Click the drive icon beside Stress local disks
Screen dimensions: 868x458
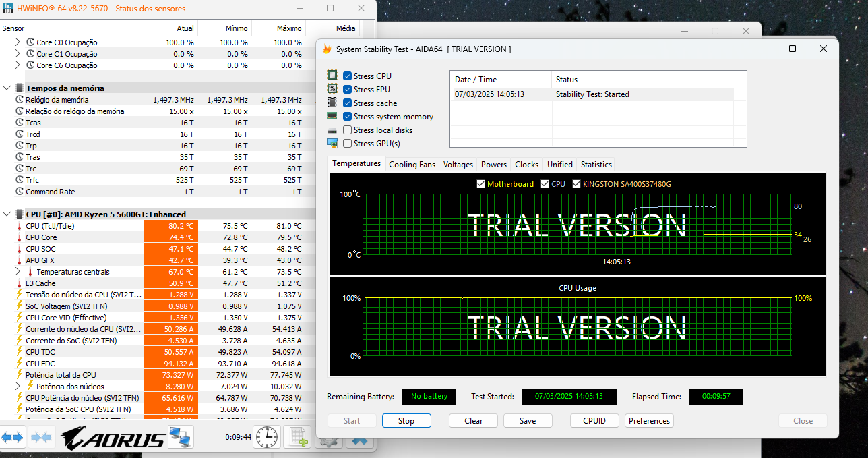click(x=332, y=130)
